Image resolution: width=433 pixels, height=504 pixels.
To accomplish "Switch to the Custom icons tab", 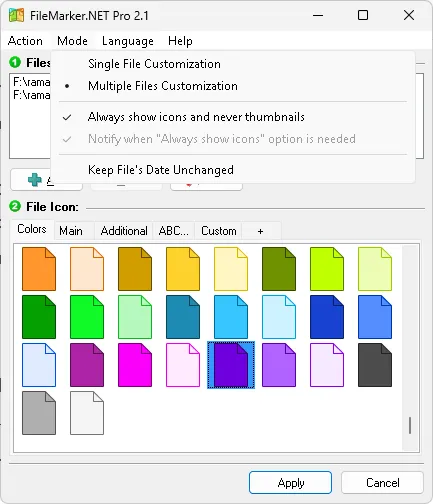I will click(219, 231).
